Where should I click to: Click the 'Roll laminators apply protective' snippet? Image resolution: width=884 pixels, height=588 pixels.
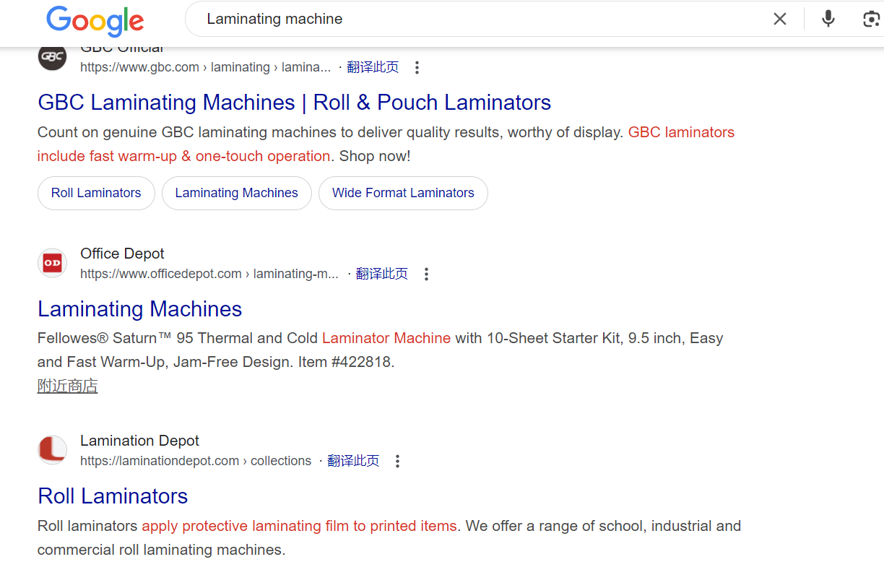[x=389, y=538]
